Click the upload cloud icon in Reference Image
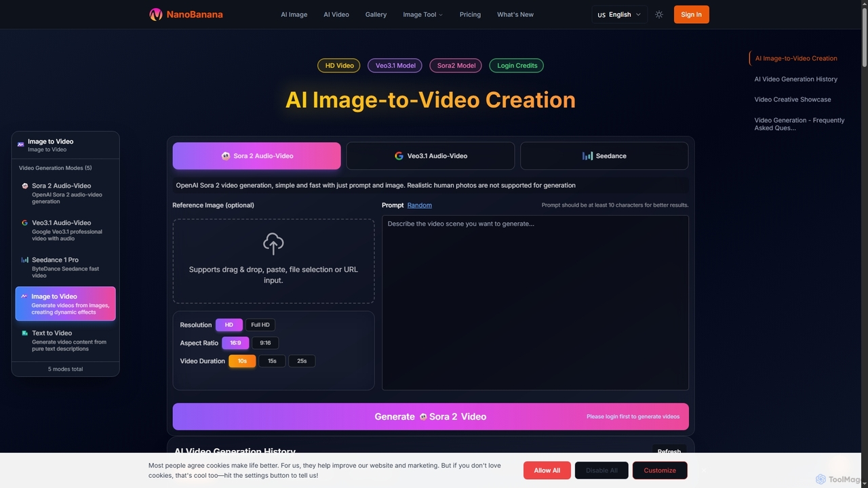 (x=273, y=244)
